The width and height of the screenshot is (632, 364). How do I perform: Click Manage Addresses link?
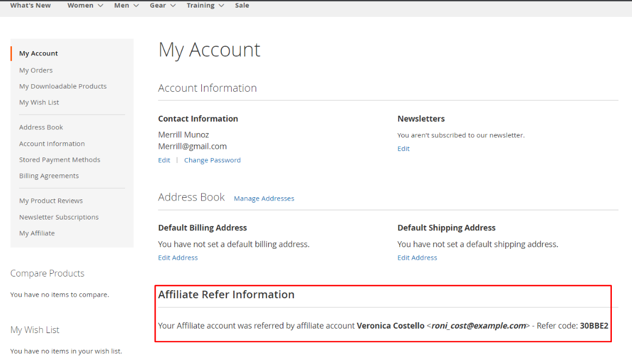(x=264, y=198)
